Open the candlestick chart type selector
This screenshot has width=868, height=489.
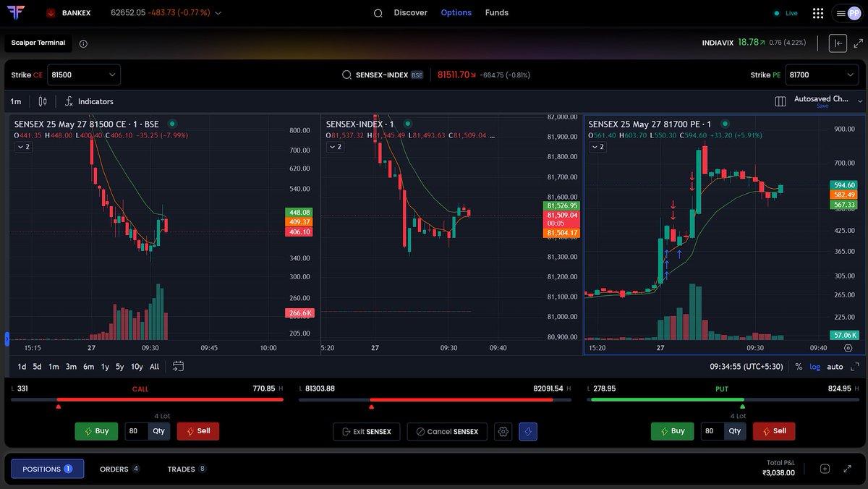click(x=43, y=101)
